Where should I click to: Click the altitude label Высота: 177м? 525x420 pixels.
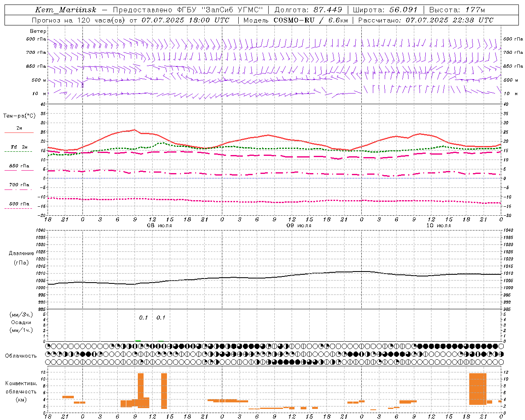click(x=457, y=10)
